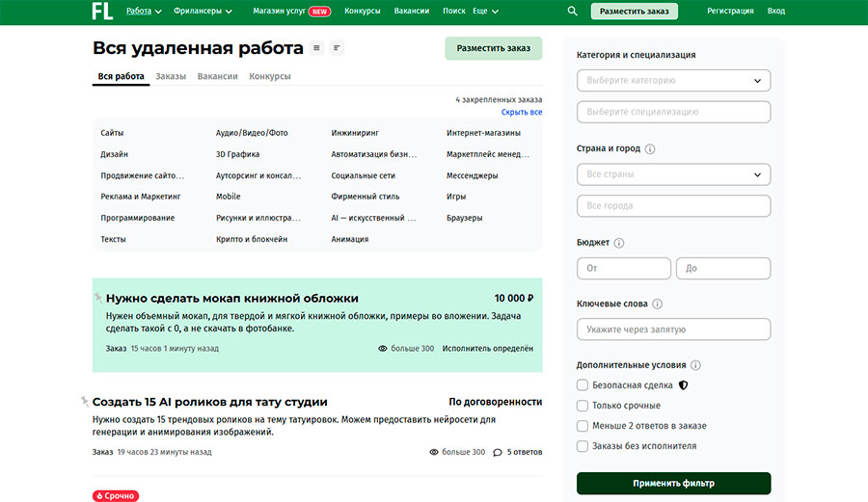Click the views eye icon on обложки order

[x=382, y=349]
